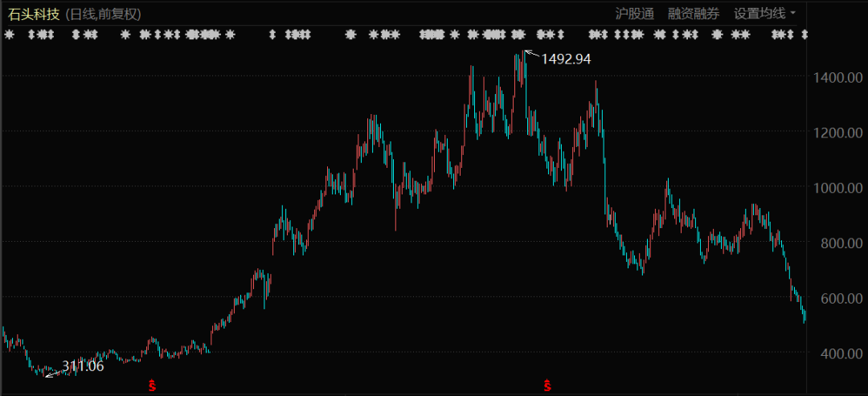Open the 设置均线 dropdown arrow
The height and width of the screenshot is (396, 868).
[x=793, y=14]
